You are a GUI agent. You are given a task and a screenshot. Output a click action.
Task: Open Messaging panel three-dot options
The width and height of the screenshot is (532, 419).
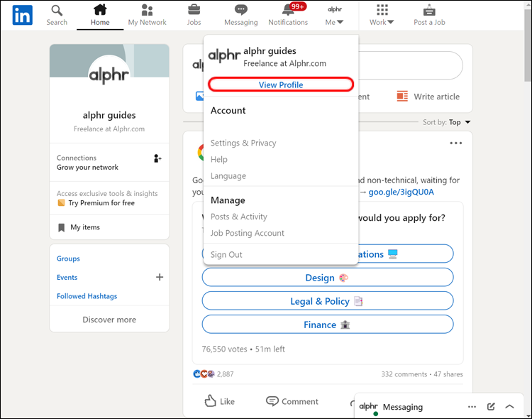pos(472,407)
